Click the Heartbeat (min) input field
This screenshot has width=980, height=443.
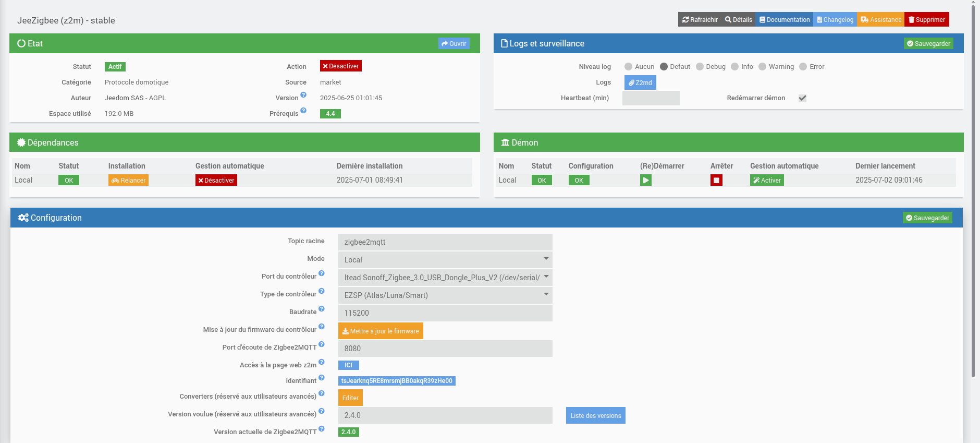[x=651, y=98]
